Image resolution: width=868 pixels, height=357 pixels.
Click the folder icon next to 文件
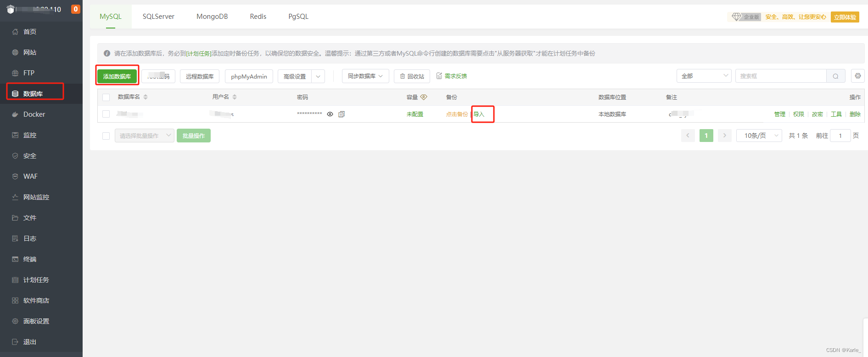click(x=15, y=218)
